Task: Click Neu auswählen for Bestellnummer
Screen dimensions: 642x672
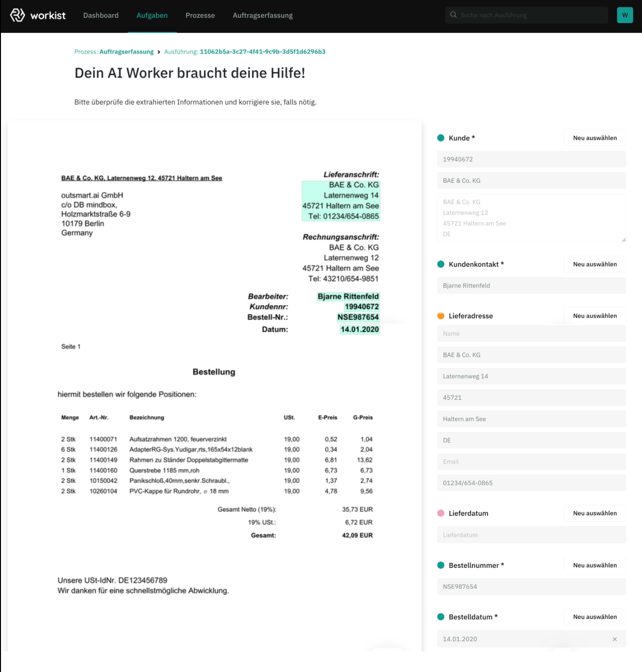Action: pyautogui.click(x=595, y=565)
